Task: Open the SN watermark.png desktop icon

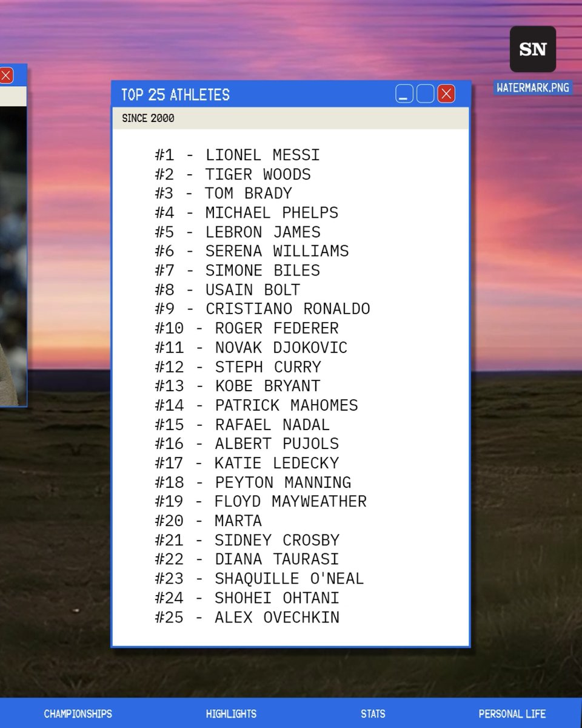Action: 532,49
